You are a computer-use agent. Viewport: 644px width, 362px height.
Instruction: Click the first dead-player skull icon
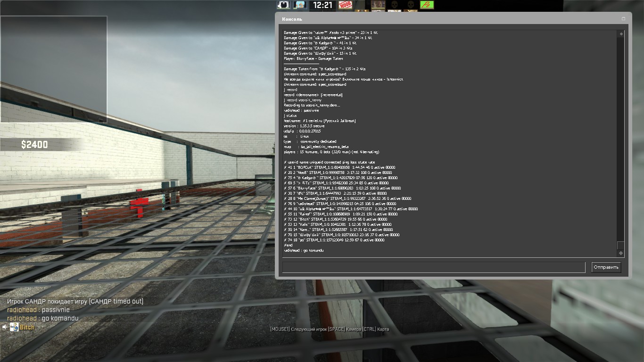point(394,5)
